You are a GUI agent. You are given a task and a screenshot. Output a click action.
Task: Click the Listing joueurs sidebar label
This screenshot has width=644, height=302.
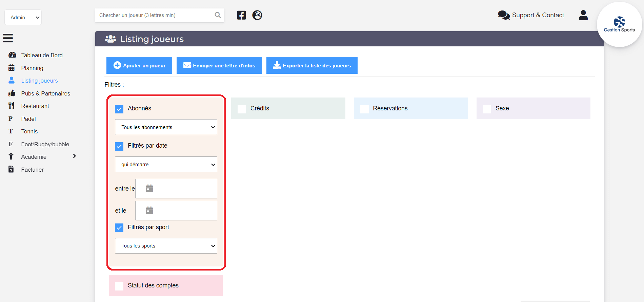click(40, 81)
